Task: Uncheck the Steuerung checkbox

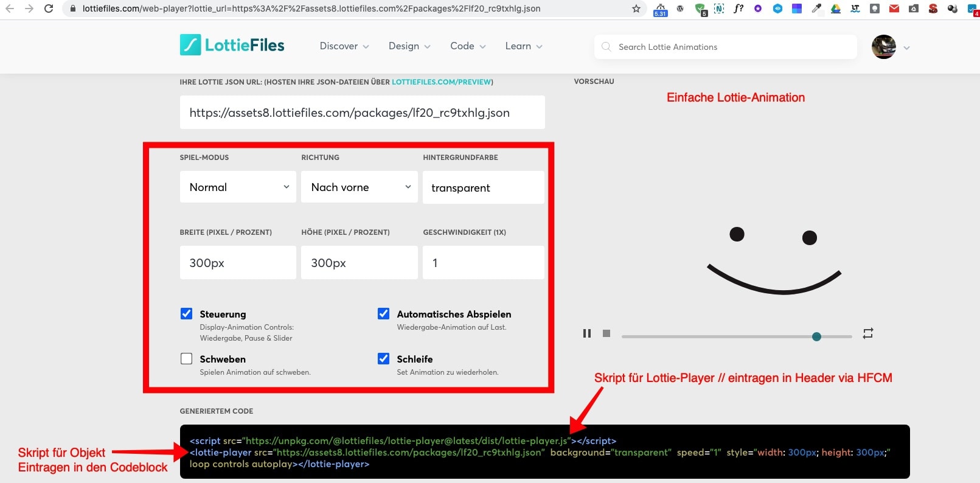Action: 187,314
